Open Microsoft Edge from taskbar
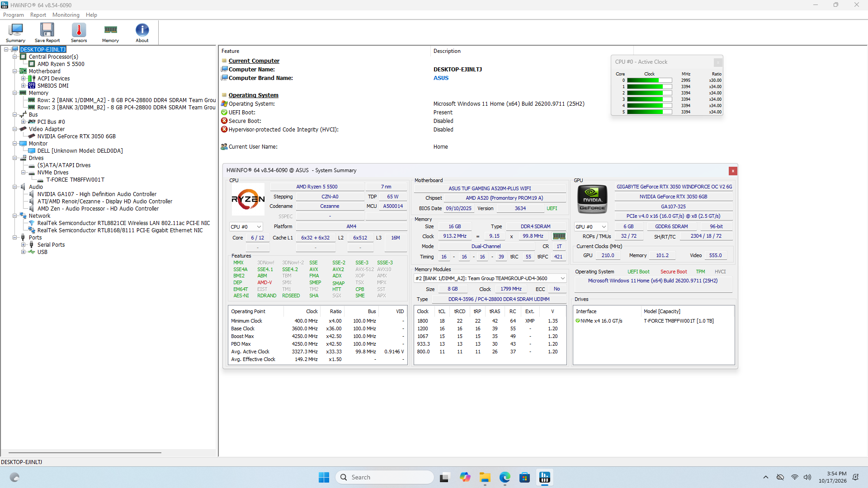Viewport: 868px width, 488px height. (x=505, y=477)
